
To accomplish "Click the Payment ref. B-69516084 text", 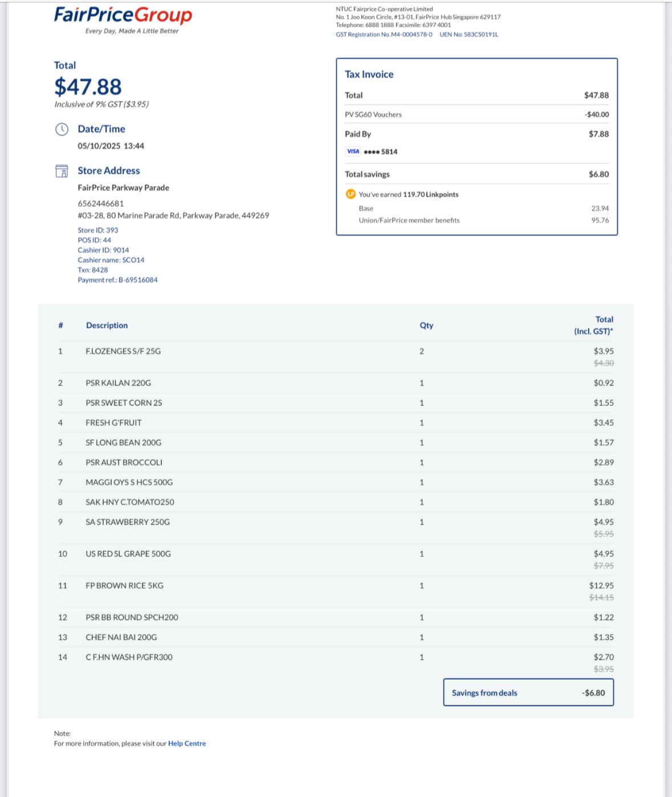I will tap(117, 280).
